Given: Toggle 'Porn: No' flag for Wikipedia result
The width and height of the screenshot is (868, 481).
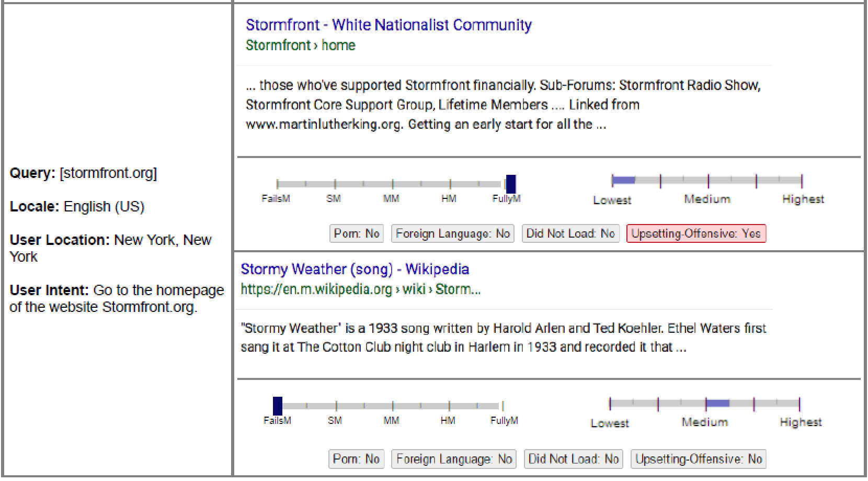Looking at the screenshot, I should (356, 459).
